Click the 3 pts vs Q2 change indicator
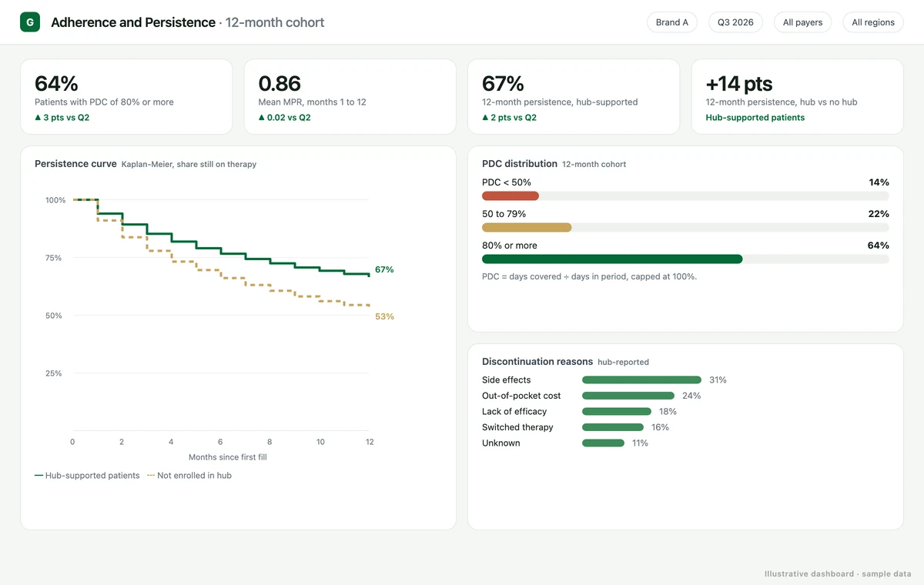The height and width of the screenshot is (585, 924). click(62, 118)
